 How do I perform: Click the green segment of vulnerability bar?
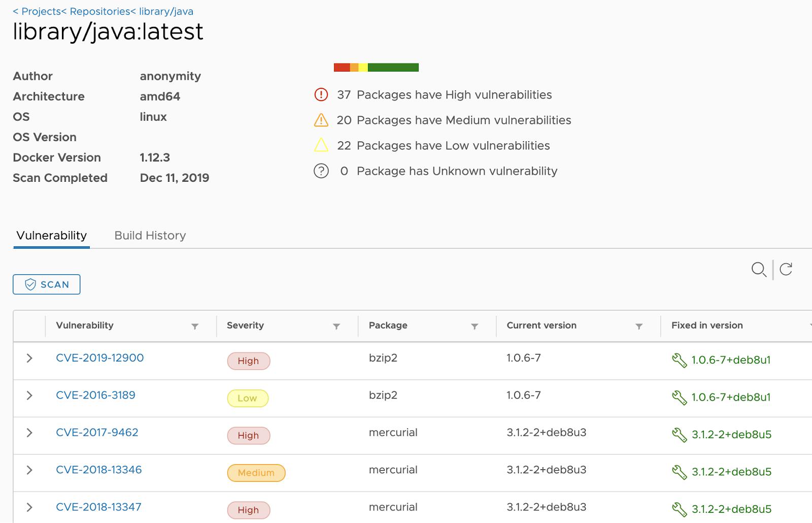393,68
